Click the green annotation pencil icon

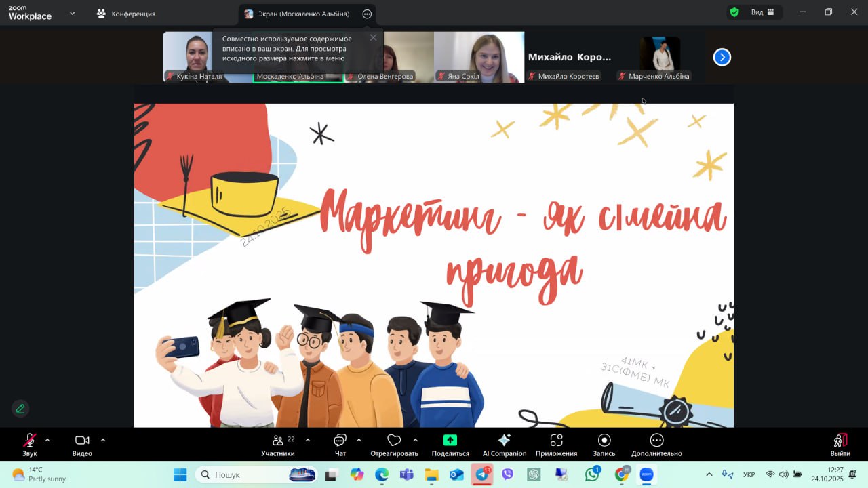coord(20,409)
